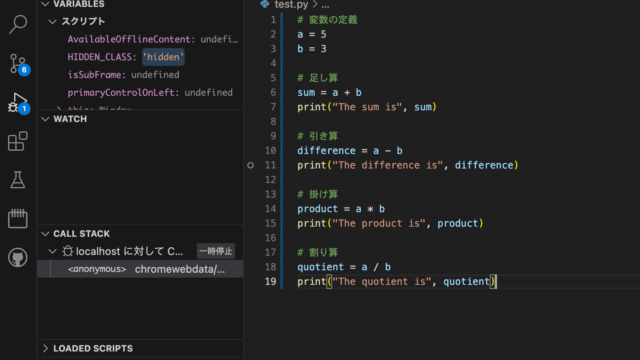Viewport: 640px width, 360px height.
Task: Click the comment '# 掛け算' on line 13
Action: [x=318, y=195]
